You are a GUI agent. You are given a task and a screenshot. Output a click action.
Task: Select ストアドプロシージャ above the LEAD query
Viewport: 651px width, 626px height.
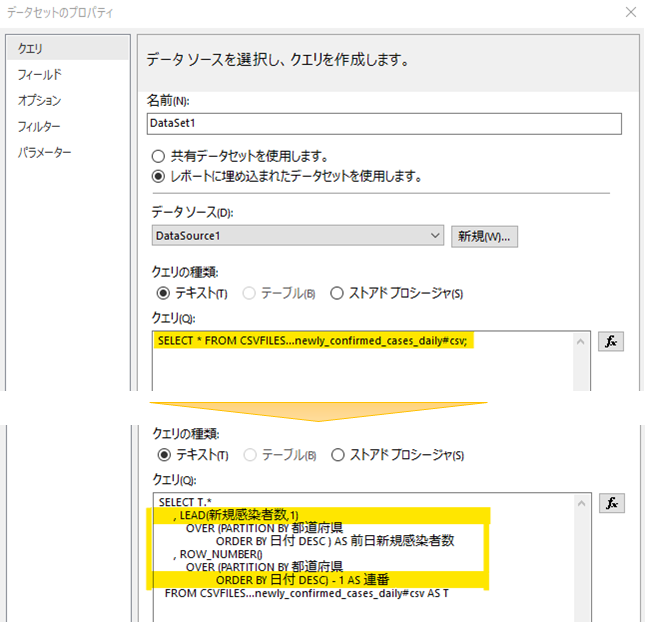click(x=337, y=455)
